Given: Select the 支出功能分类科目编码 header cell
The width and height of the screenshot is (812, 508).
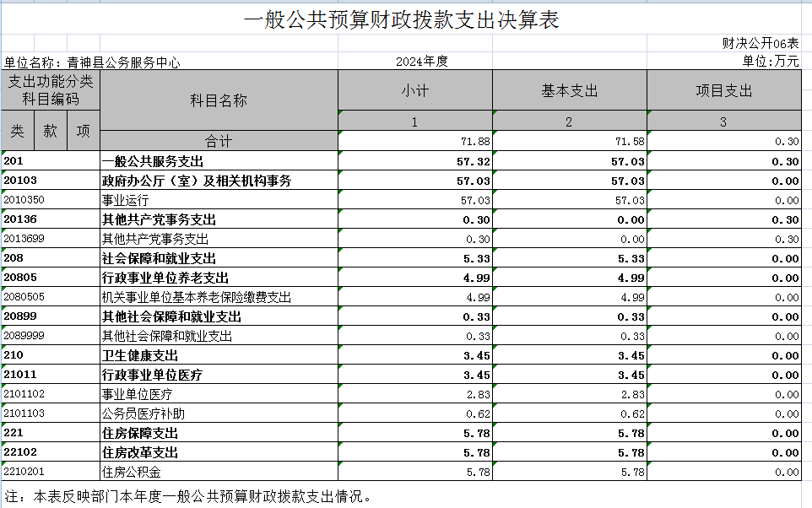Looking at the screenshot, I should (x=51, y=89).
